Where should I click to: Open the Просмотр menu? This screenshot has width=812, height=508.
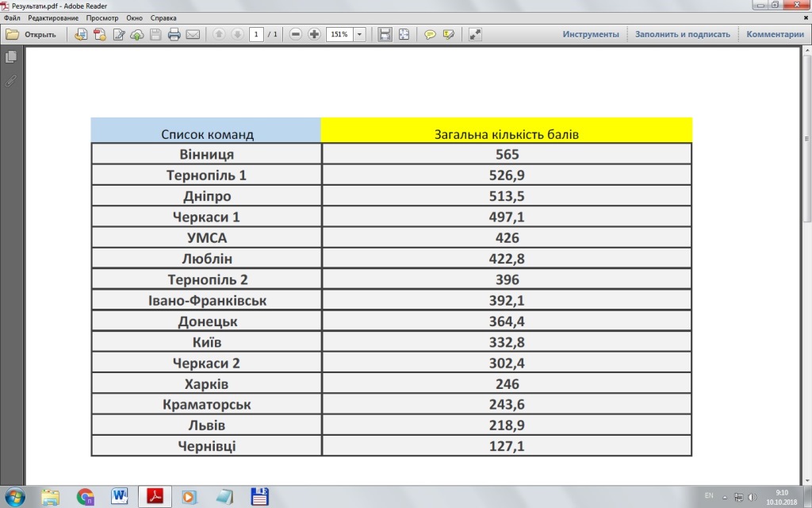coord(102,17)
